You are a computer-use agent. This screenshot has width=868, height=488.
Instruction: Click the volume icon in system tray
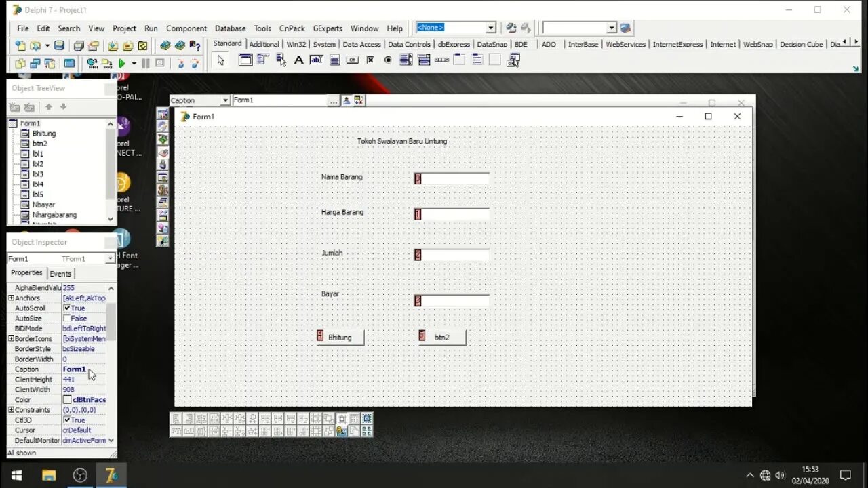click(x=780, y=475)
